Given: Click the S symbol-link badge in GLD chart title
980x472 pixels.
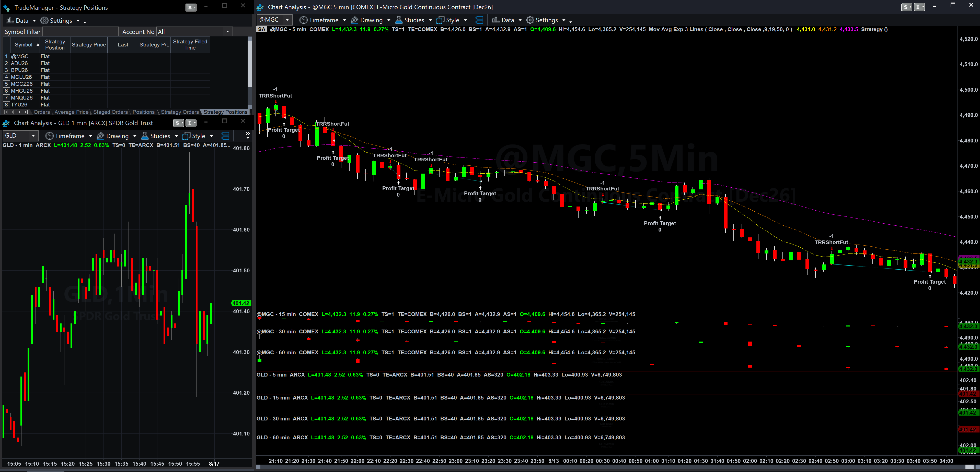Looking at the screenshot, I should [x=178, y=123].
